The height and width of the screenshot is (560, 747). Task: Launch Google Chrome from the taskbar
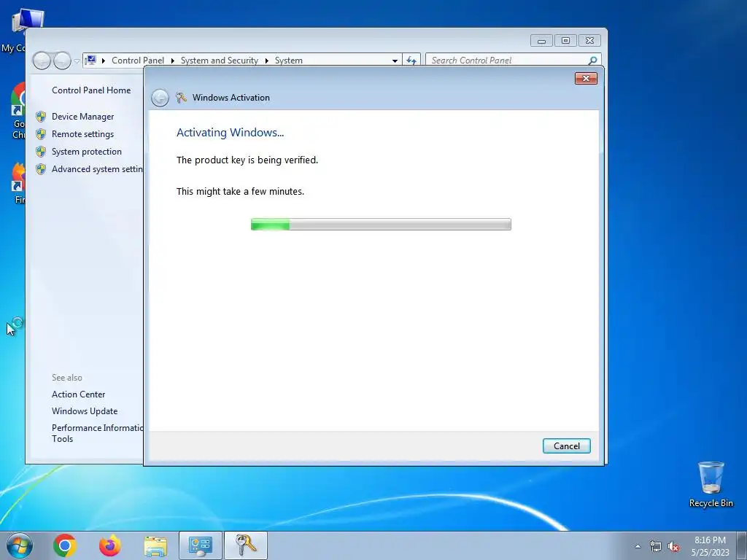pyautogui.click(x=65, y=545)
